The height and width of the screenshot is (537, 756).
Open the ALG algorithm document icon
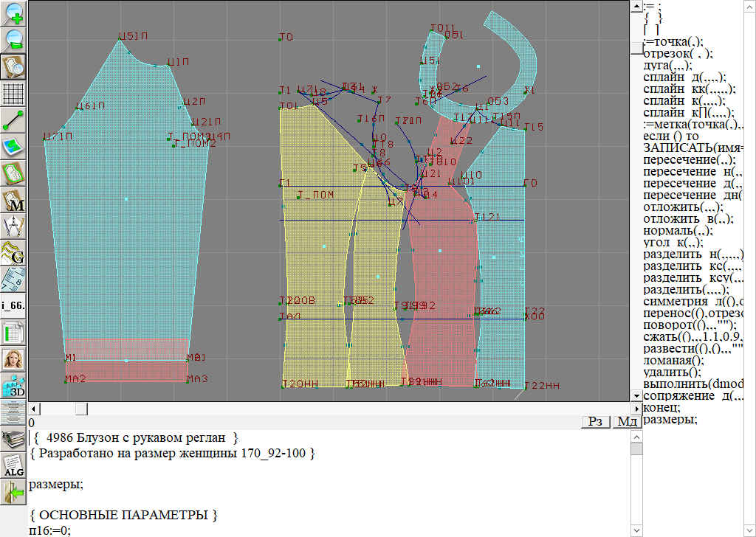[14, 465]
